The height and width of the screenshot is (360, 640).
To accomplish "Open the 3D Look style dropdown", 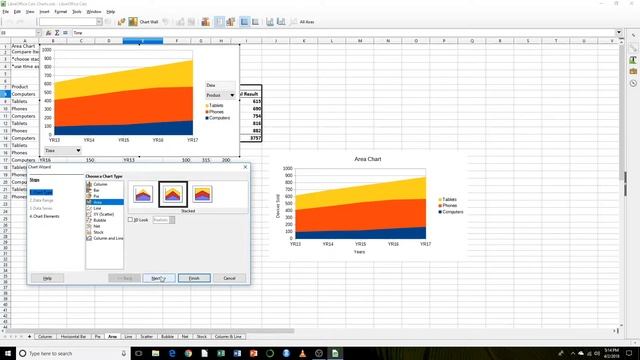I will click(172, 220).
